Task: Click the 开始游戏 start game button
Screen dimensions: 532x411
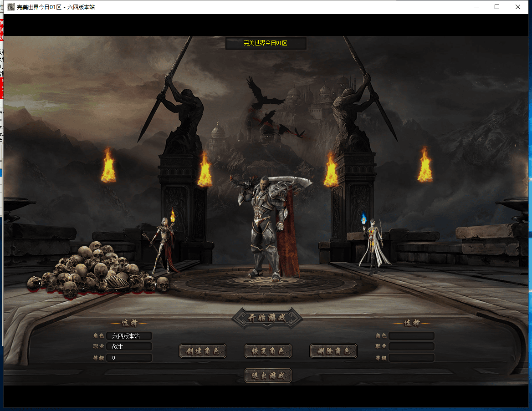Action: (267, 318)
